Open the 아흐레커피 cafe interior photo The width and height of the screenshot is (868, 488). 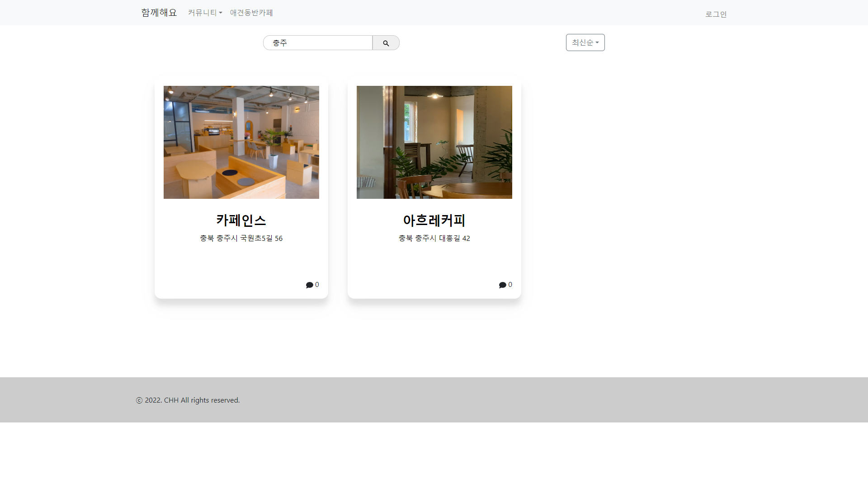(434, 142)
